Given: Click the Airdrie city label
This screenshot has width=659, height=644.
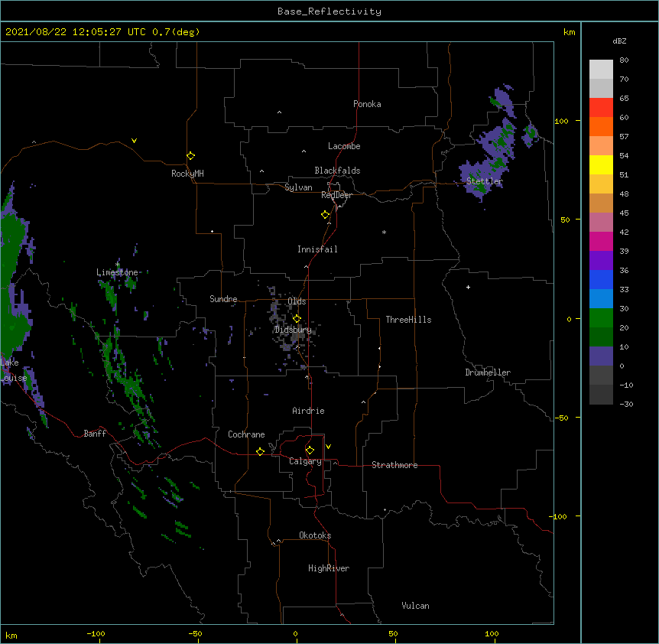Looking at the screenshot, I should coord(308,411).
